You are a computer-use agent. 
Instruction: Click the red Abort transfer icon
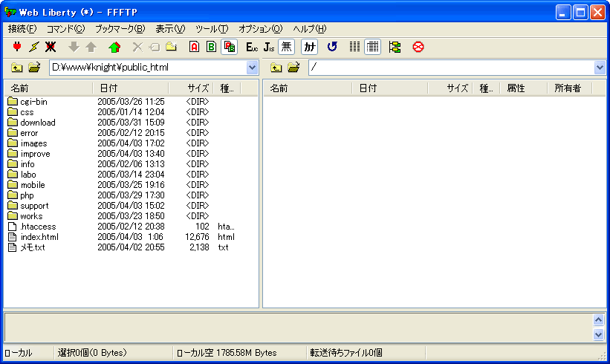[x=418, y=47]
